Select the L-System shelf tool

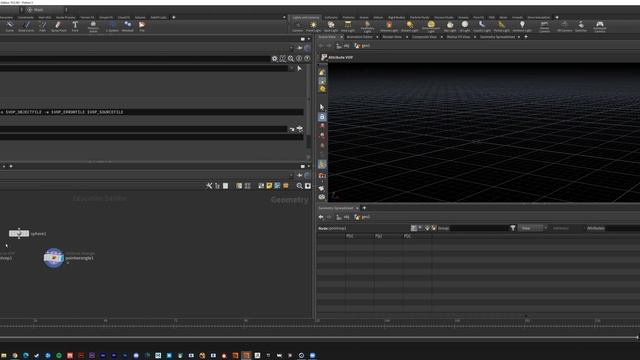tap(112, 27)
